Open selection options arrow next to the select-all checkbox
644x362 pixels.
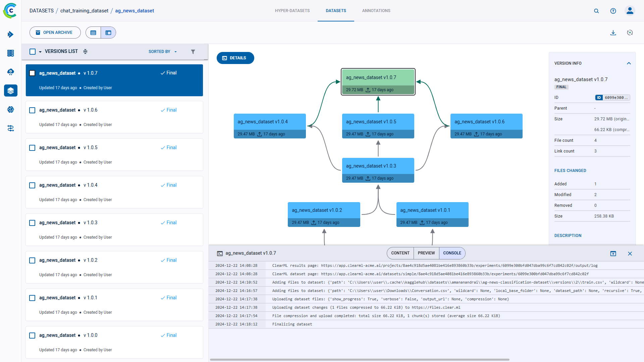click(x=40, y=52)
